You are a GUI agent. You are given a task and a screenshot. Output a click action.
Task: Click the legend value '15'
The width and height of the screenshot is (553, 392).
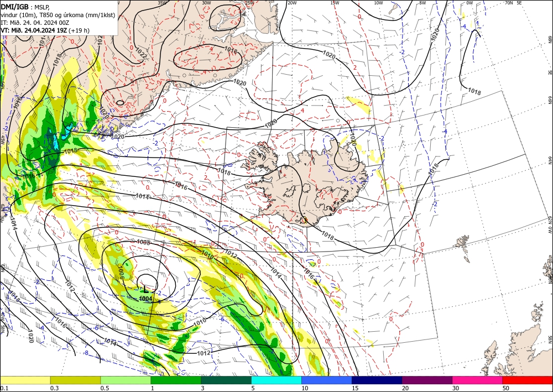(355, 388)
